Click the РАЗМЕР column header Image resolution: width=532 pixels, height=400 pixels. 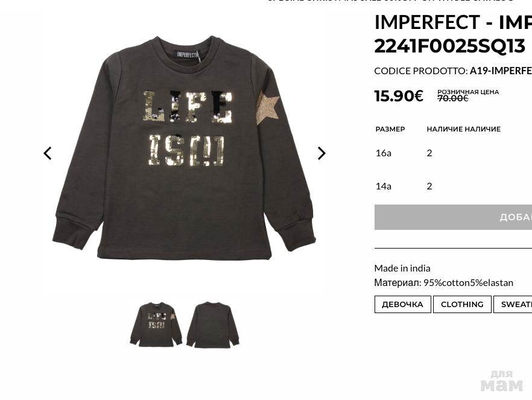(390, 129)
